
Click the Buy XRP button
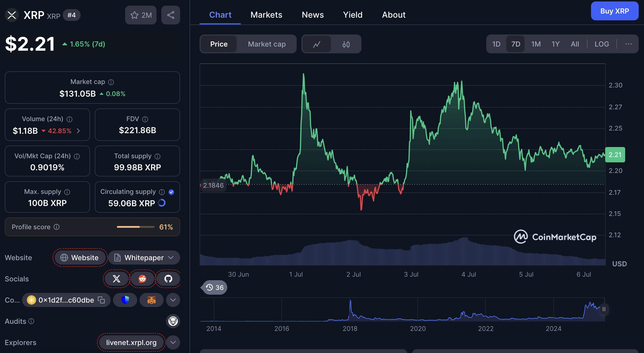coord(615,11)
